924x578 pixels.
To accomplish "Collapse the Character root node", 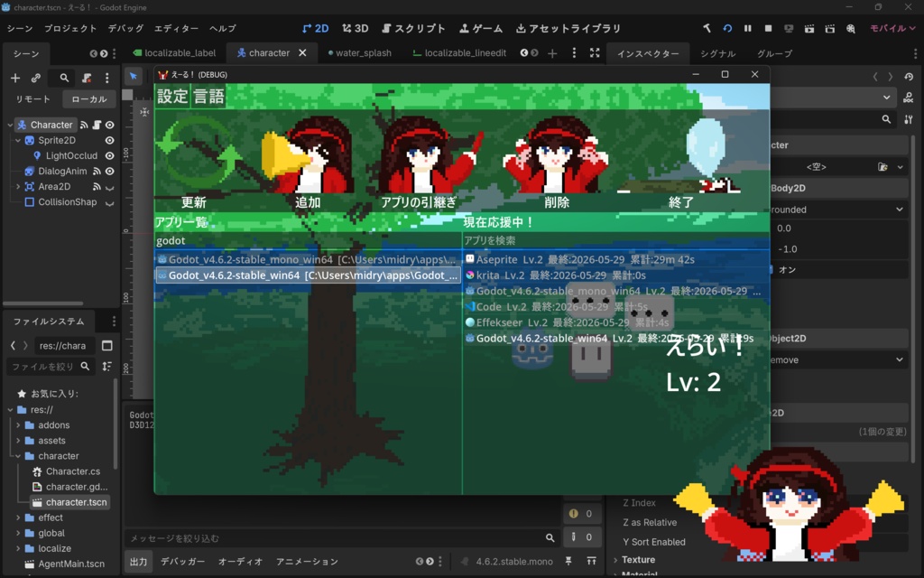I will pos(10,125).
